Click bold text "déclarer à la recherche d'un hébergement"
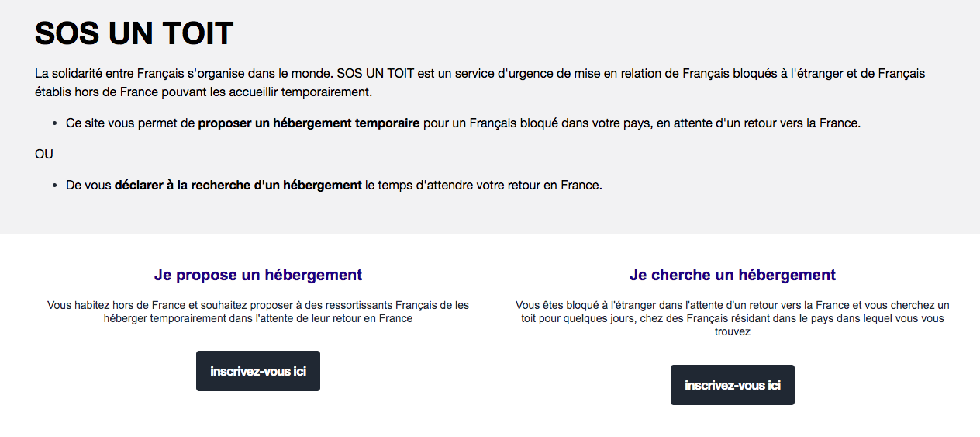 click(x=238, y=185)
